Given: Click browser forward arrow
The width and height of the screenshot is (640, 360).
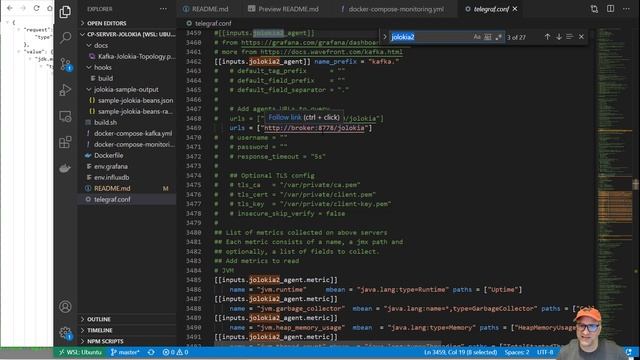Looking at the screenshot, I should click(23, 8).
